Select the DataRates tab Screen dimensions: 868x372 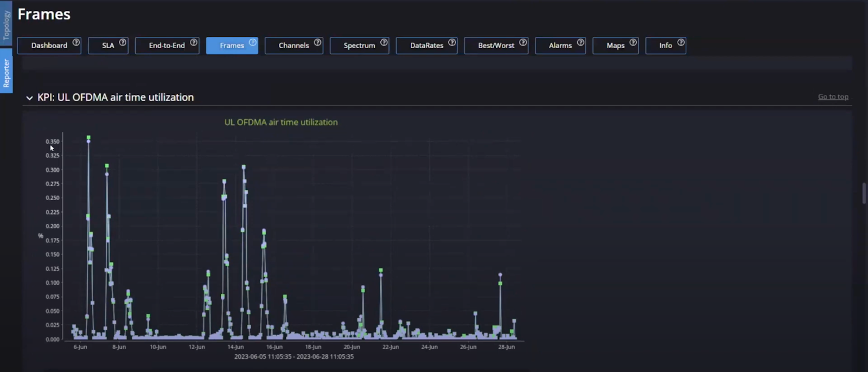click(x=426, y=46)
